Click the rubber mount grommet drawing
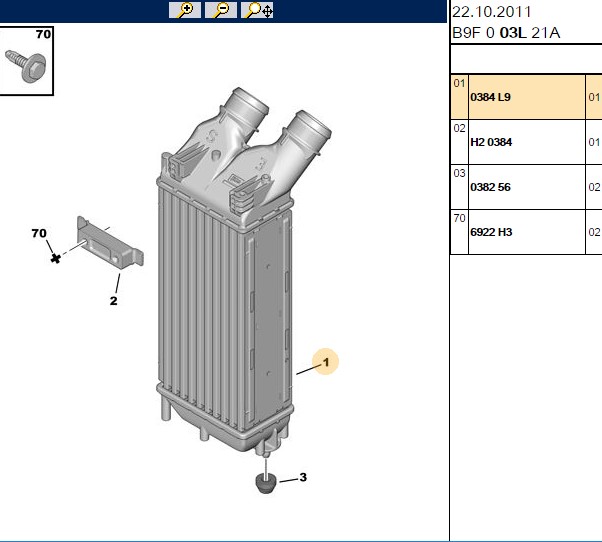This screenshot has width=602, height=542. pyautogui.click(x=266, y=484)
